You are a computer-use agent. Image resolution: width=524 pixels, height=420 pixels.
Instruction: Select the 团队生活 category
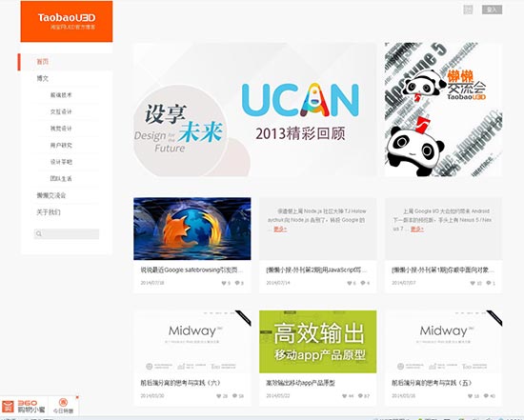61,179
